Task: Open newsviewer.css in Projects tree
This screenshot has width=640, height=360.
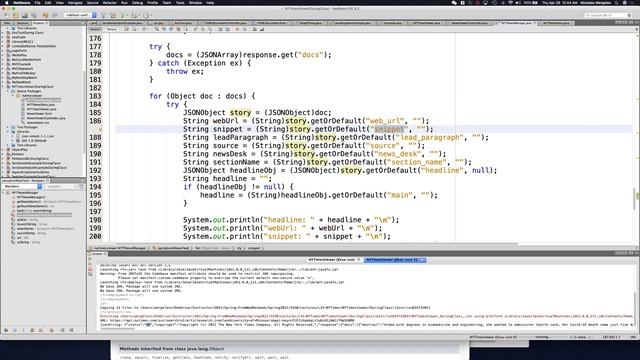Action: pos(38,122)
